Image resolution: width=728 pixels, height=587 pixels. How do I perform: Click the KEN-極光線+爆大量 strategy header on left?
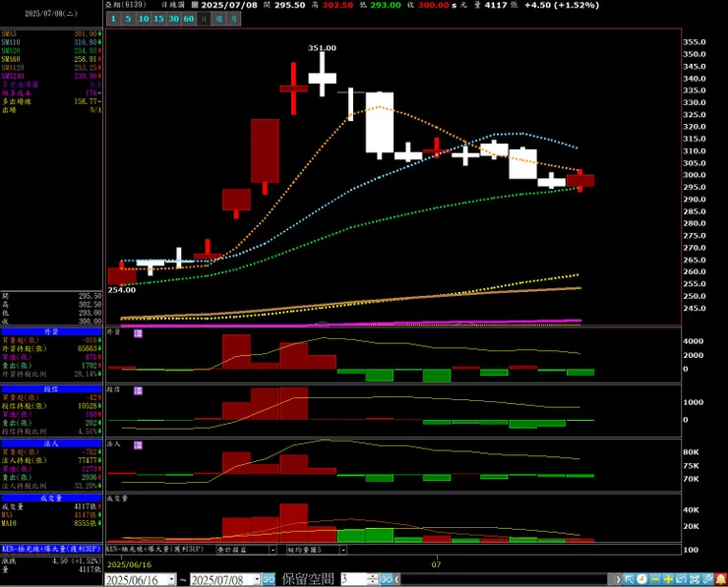pyautogui.click(x=51, y=549)
